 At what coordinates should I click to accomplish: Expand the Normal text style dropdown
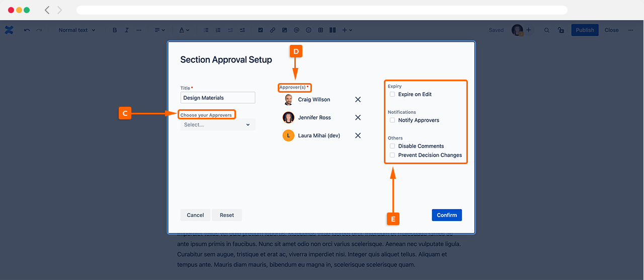pos(76,30)
